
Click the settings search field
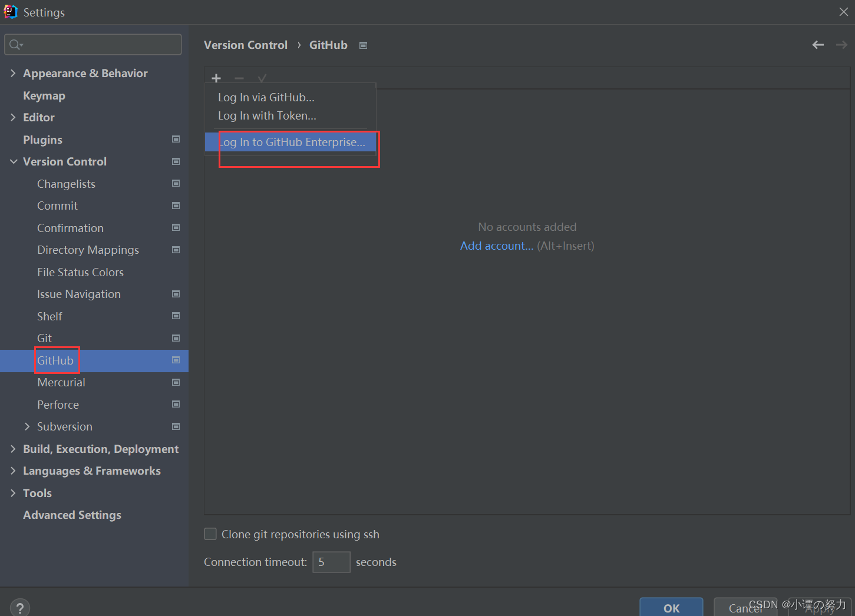tap(93, 45)
